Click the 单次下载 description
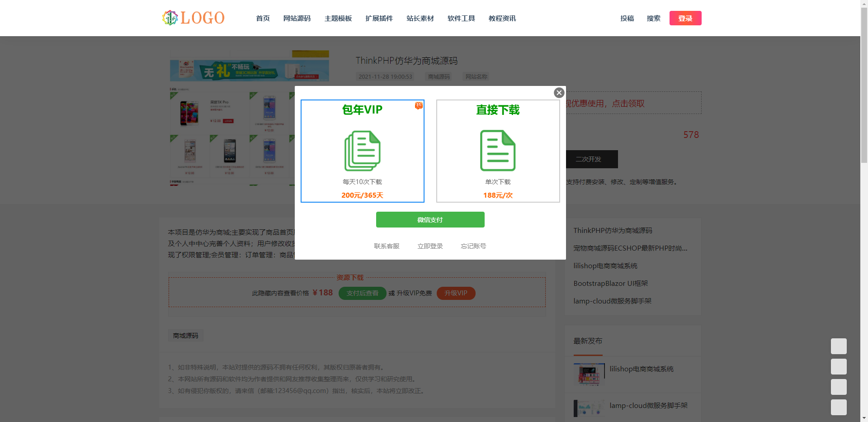This screenshot has width=868, height=422. (498, 182)
